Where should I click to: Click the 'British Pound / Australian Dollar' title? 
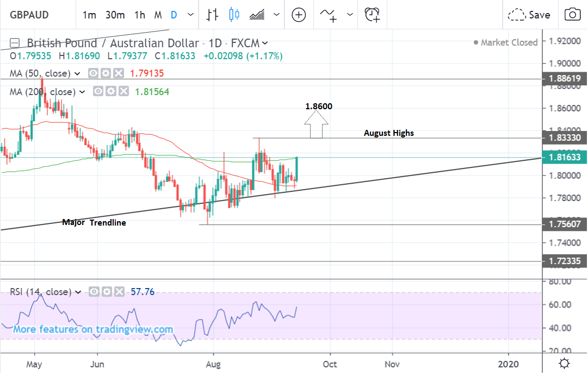point(113,43)
